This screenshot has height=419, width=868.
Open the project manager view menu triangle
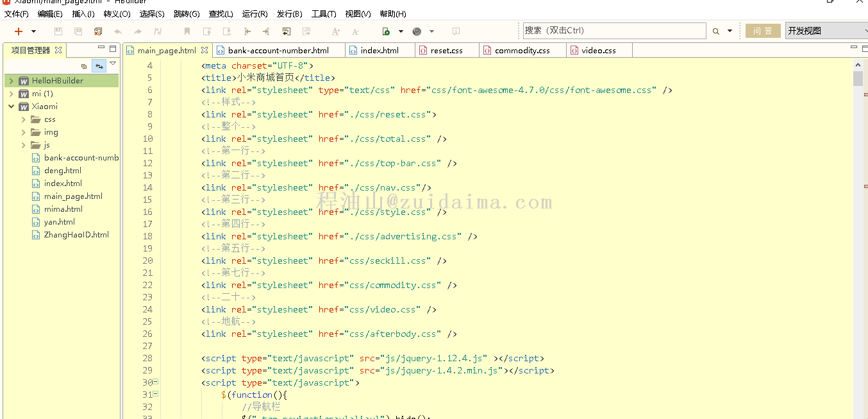pyautogui.click(x=113, y=64)
